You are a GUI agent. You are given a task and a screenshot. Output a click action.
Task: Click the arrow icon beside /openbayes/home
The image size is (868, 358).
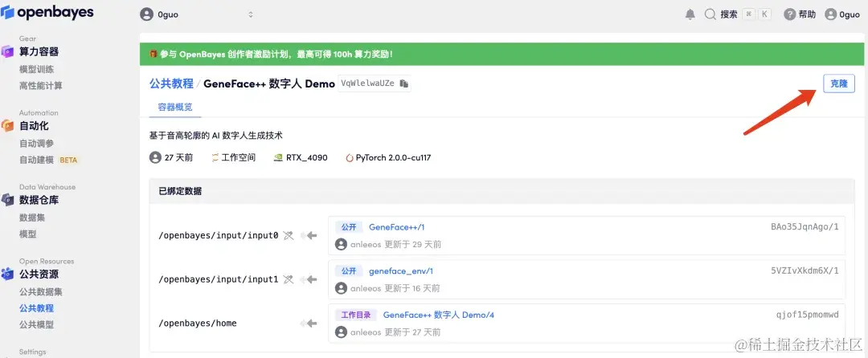[x=309, y=323]
